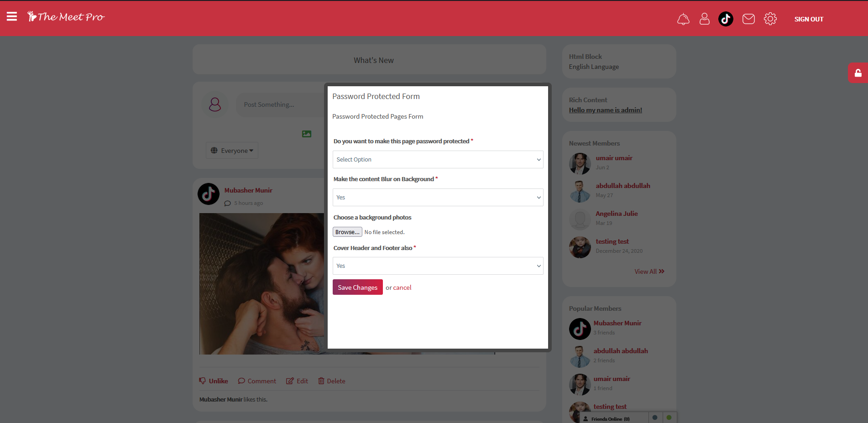Open the Blur on Background dropdown

[438, 197]
